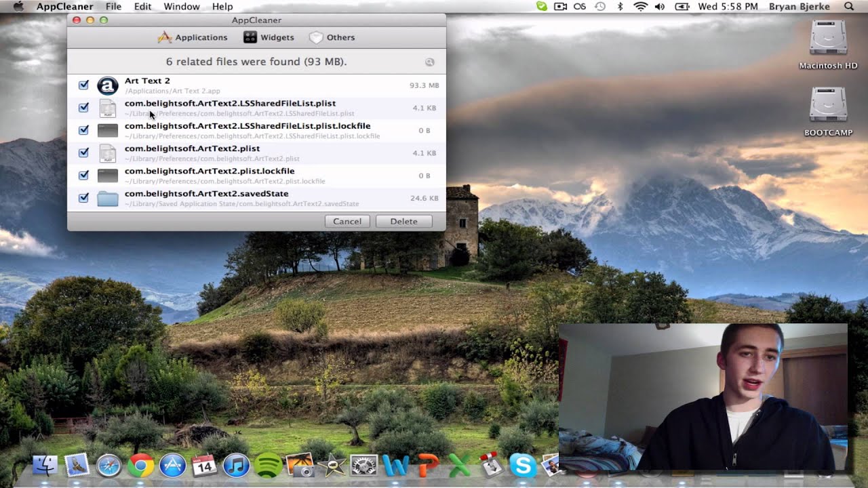Click the battery status icon

tap(682, 6)
